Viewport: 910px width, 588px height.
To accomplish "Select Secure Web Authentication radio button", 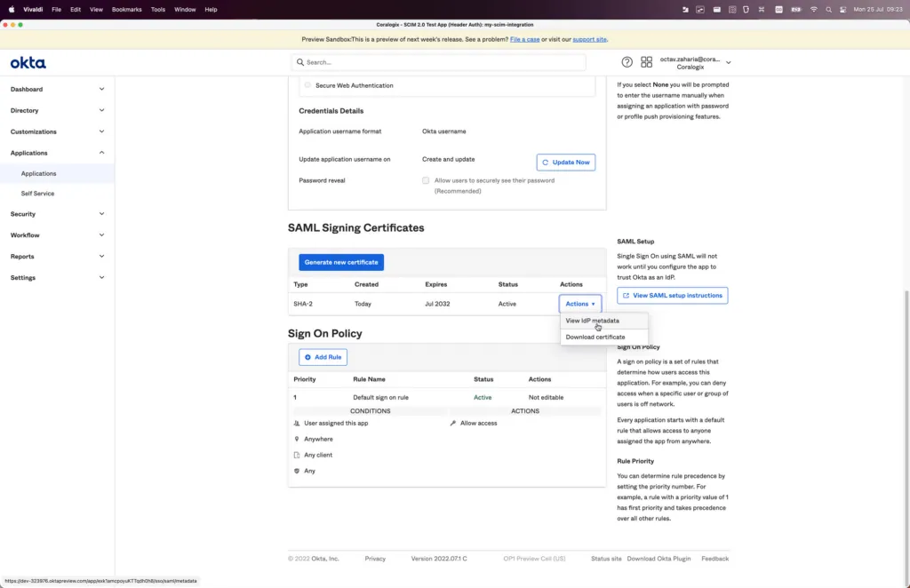I will 307,85.
